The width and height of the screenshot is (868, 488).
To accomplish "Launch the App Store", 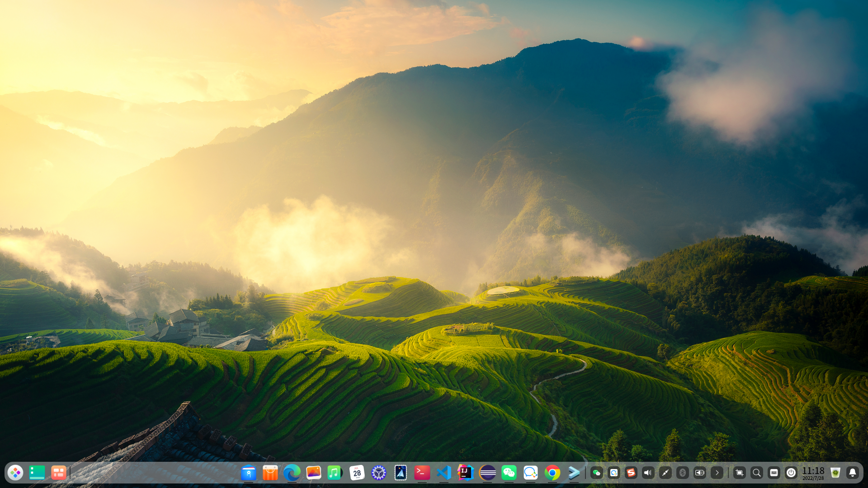I will [270, 473].
